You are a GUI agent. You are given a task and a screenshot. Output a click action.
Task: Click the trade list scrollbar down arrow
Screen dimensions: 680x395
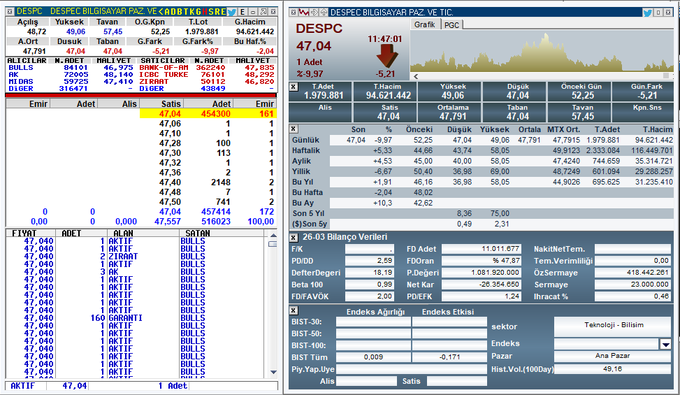(x=273, y=372)
